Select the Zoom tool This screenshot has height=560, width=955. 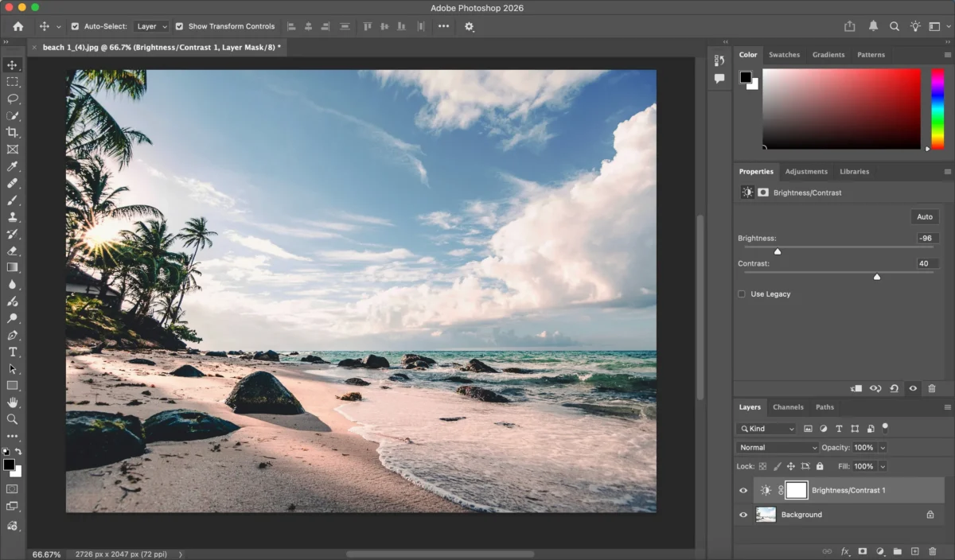click(12, 419)
